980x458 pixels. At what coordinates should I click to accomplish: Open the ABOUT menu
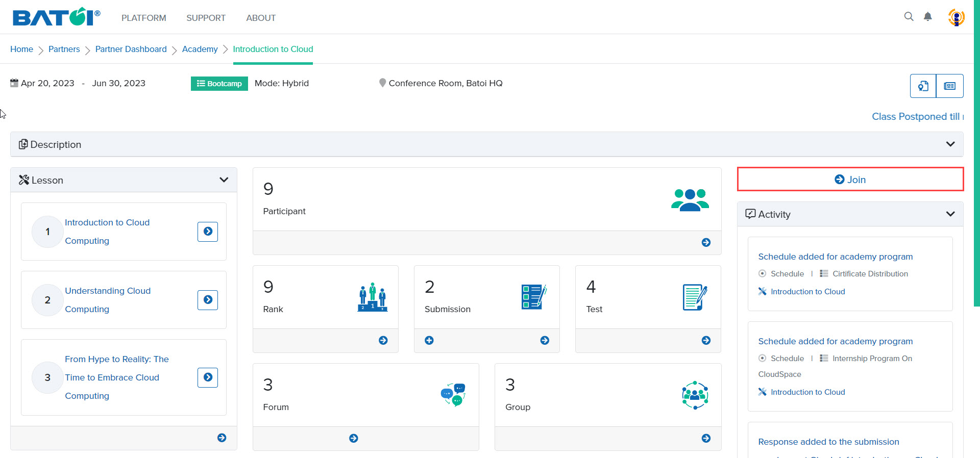(x=261, y=18)
